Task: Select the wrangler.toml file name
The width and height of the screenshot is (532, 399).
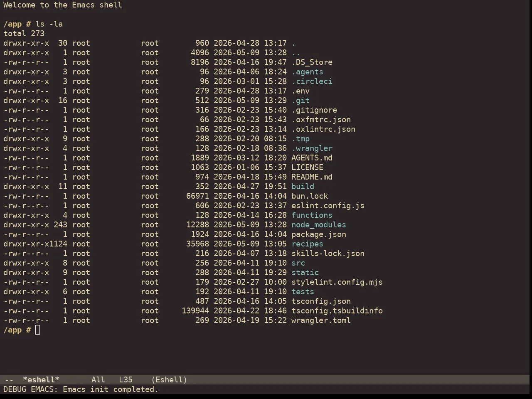Action: [321, 320]
